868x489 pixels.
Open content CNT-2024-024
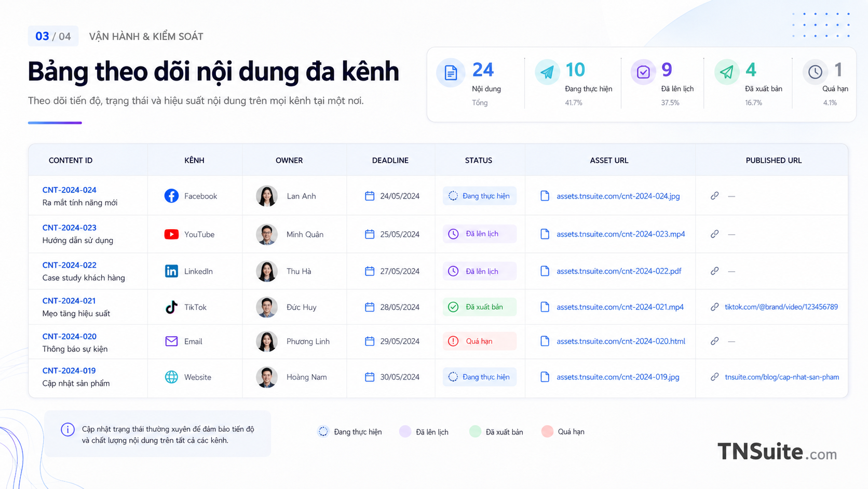[x=69, y=190]
